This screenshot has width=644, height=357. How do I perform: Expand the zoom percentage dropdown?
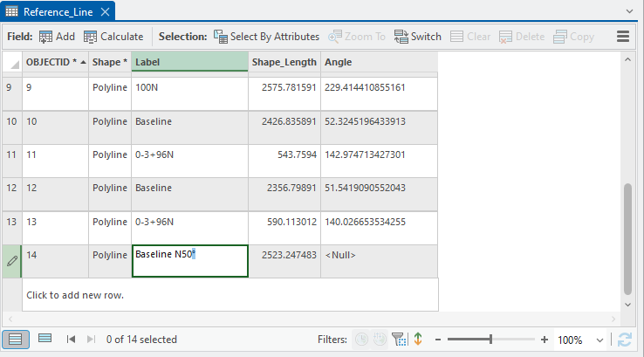pos(599,340)
